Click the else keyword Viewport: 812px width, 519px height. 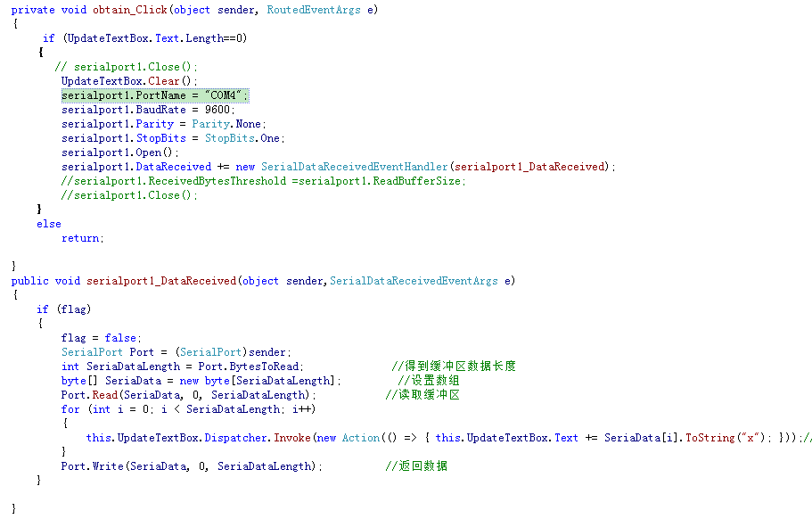[49, 224]
